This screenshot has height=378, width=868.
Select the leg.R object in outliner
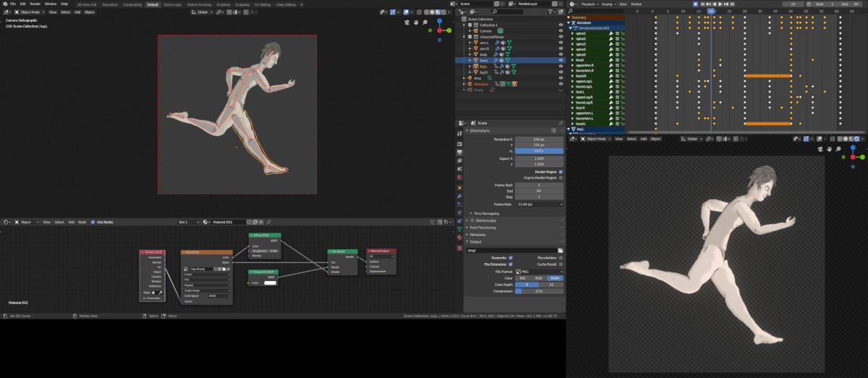[x=483, y=72]
